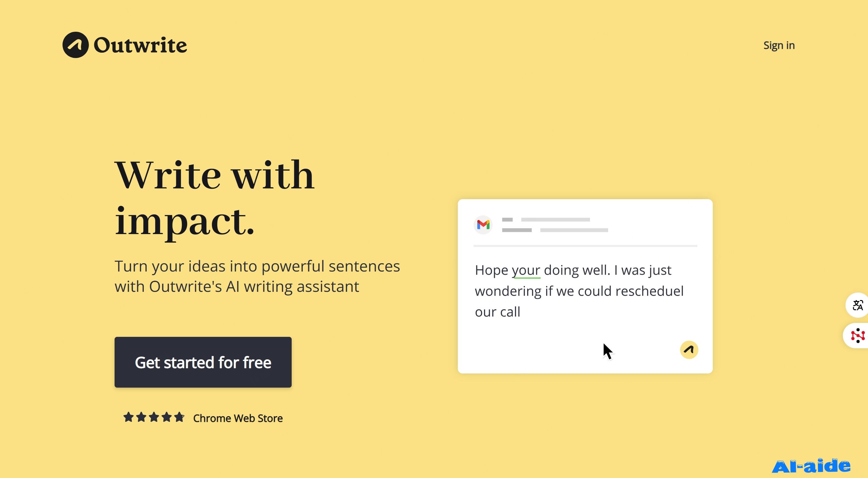Viewport: 868px width, 478px height.
Task: Click the Outwrite arrow logo icon
Action: pos(76,45)
